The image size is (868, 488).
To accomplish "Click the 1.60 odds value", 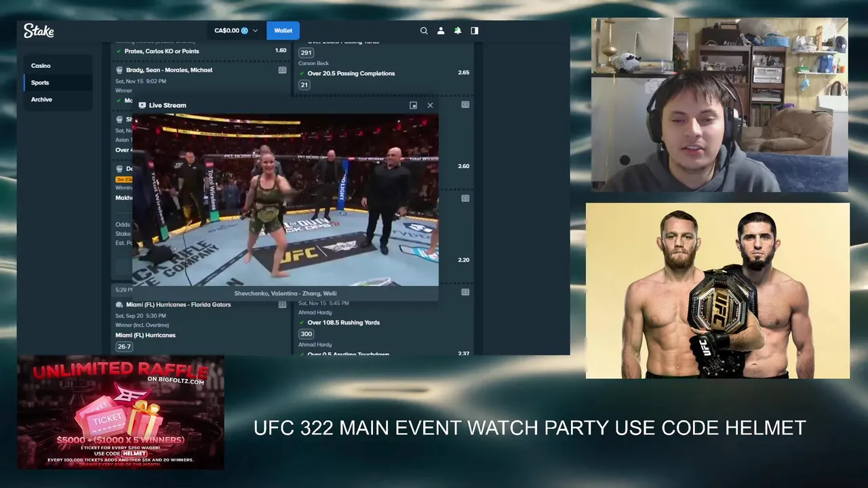I will 281,50.
